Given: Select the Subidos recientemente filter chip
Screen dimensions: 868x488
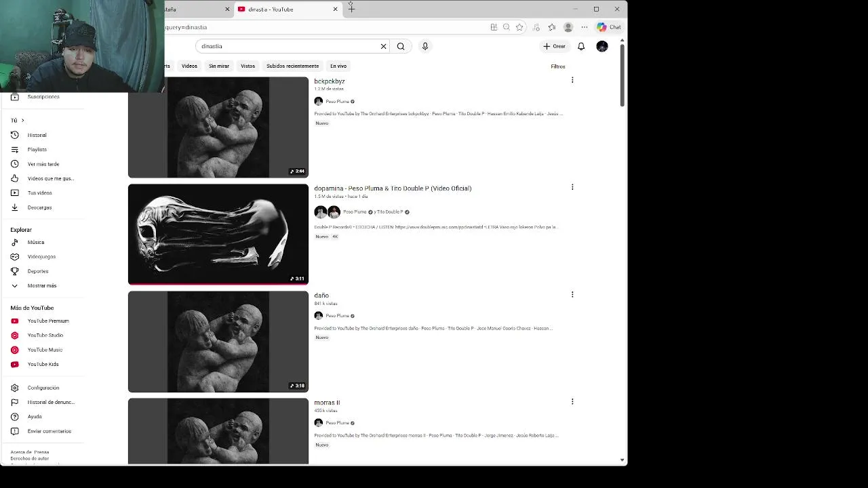Looking at the screenshot, I should click(292, 66).
